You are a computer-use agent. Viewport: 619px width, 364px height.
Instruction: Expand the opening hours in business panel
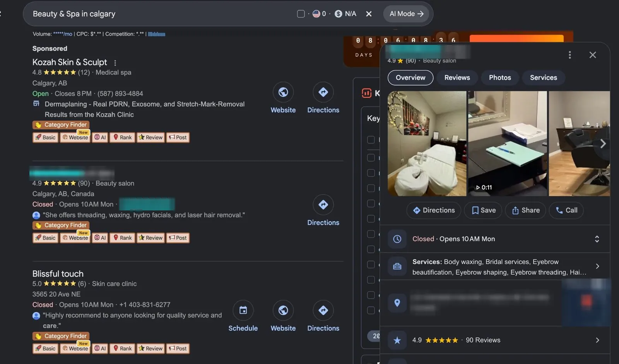coord(597,239)
